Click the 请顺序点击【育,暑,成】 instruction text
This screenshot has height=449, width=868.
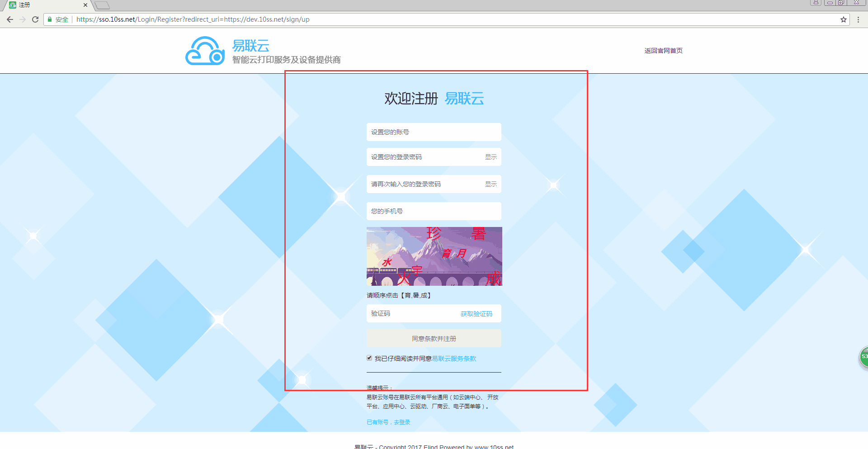[399, 295]
